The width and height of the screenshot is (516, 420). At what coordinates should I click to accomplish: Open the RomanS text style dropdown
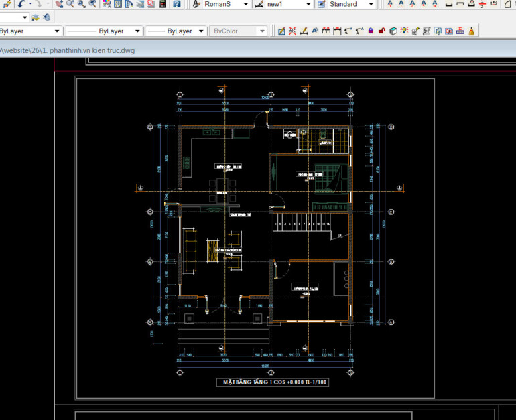(245, 4)
